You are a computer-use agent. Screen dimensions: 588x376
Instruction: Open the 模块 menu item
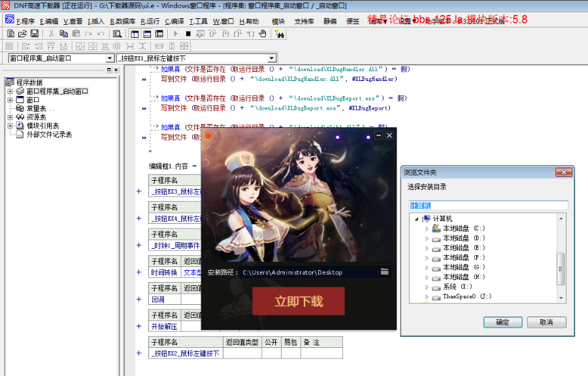pos(278,22)
